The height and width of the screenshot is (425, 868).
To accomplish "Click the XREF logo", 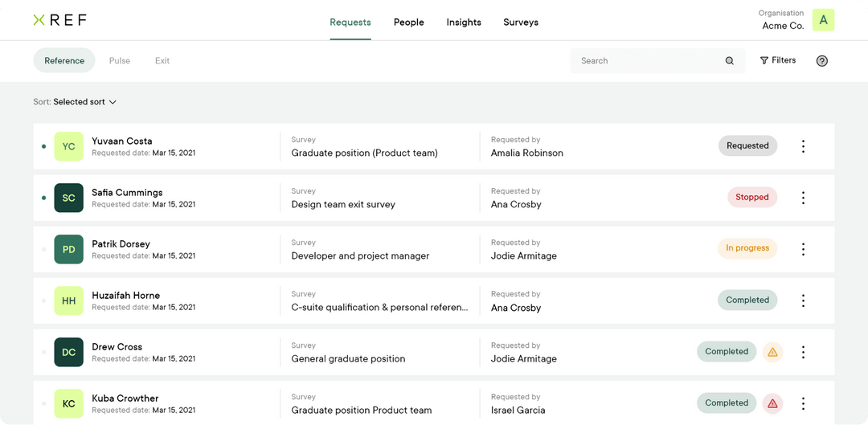I will tap(59, 20).
